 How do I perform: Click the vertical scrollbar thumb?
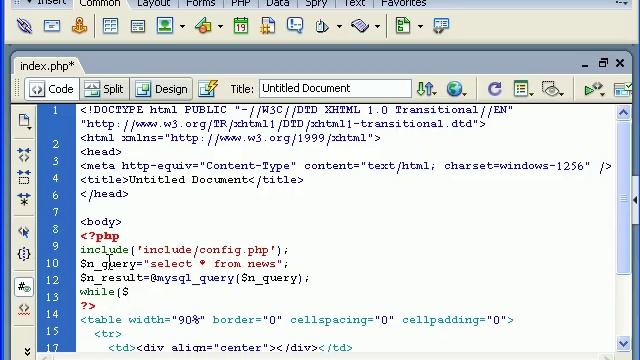click(623, 197)
